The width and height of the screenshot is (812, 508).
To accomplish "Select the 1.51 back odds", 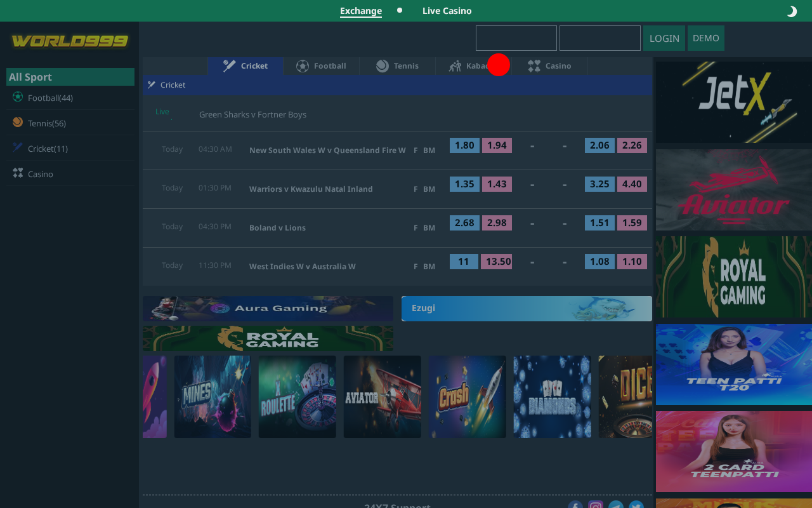I will coord(599,223).
